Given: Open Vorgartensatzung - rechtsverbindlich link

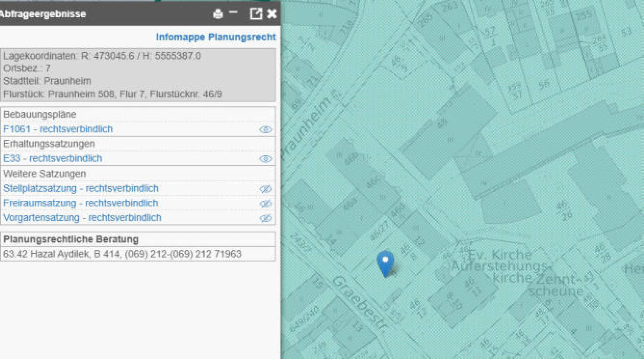Looking at the screenshot, I should (82, 218).
